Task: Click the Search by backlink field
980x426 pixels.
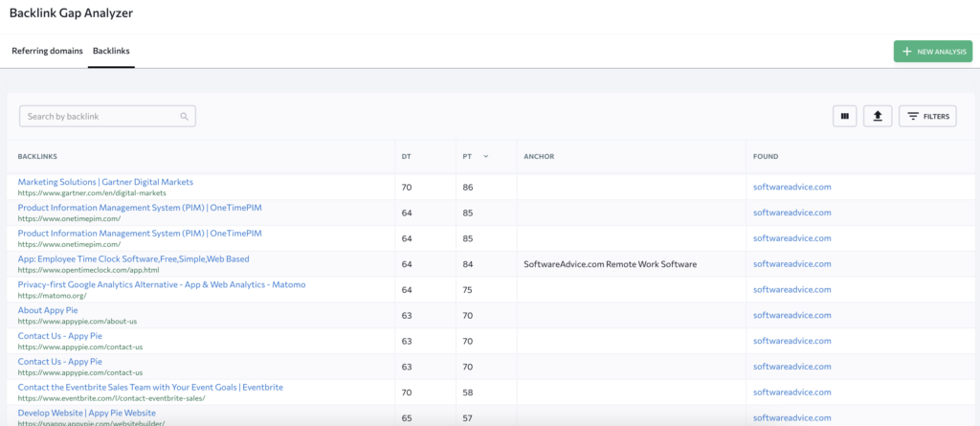Action: coord(107,117)
